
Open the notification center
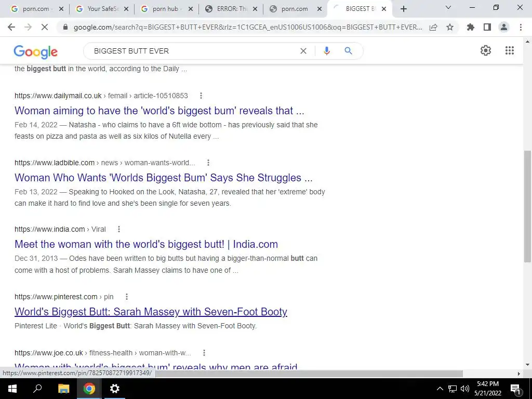pyautogui.click(x=515, y=389)
